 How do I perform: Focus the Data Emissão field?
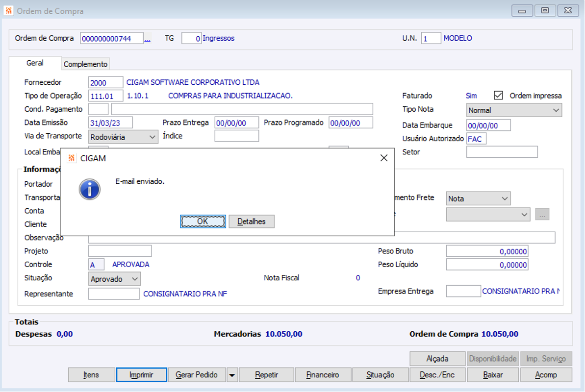110,122
